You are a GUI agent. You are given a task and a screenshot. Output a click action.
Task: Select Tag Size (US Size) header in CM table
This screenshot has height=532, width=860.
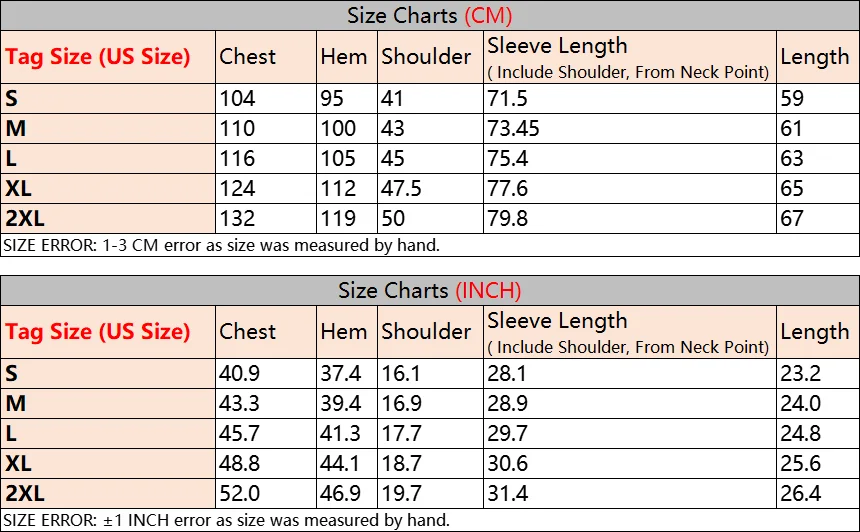point(98,56)
